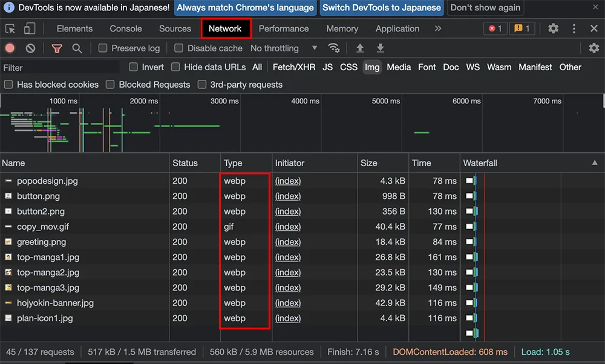605x364 pixels.
Task: Open the network search magnifier
Action: point(77,48)
